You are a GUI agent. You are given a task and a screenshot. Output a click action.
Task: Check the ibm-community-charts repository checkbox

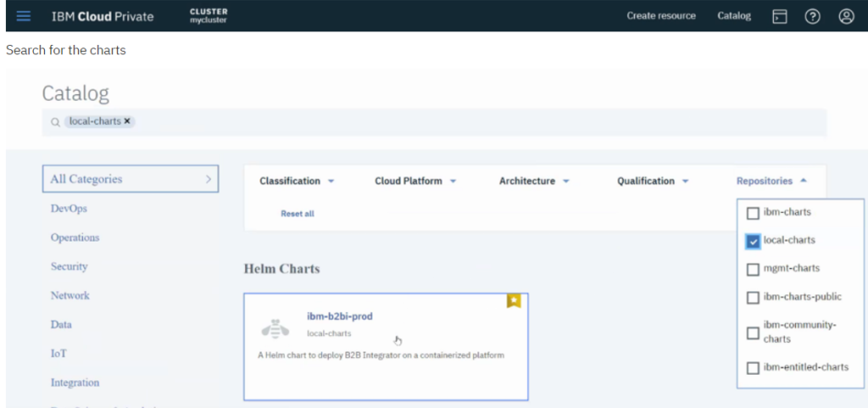tap(753, 333)
